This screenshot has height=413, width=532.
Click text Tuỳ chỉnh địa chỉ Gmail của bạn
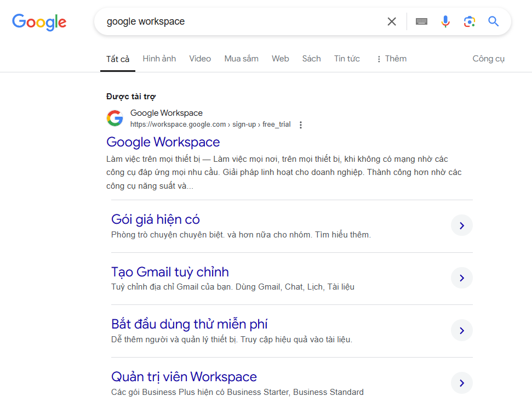click(x=171, y=287)
